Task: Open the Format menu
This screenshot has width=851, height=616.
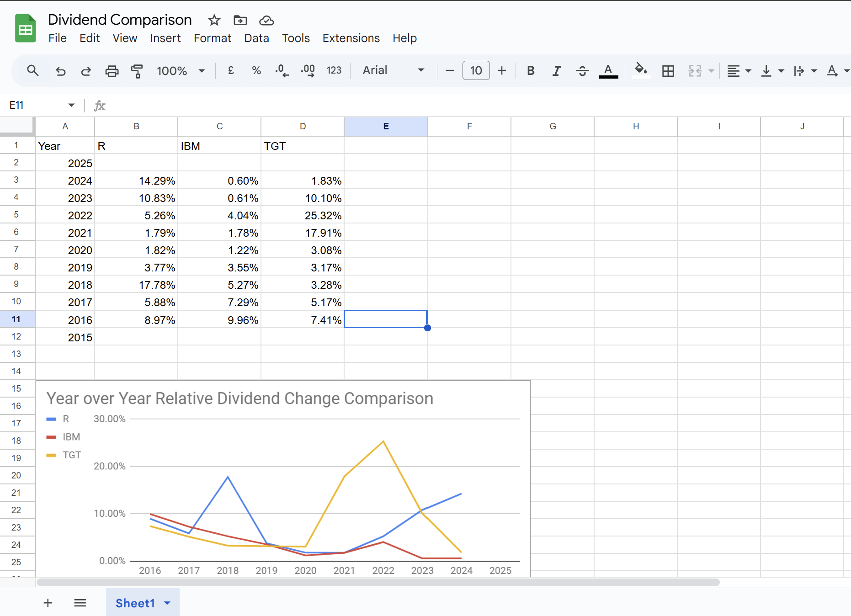Action: click(213, 38)
